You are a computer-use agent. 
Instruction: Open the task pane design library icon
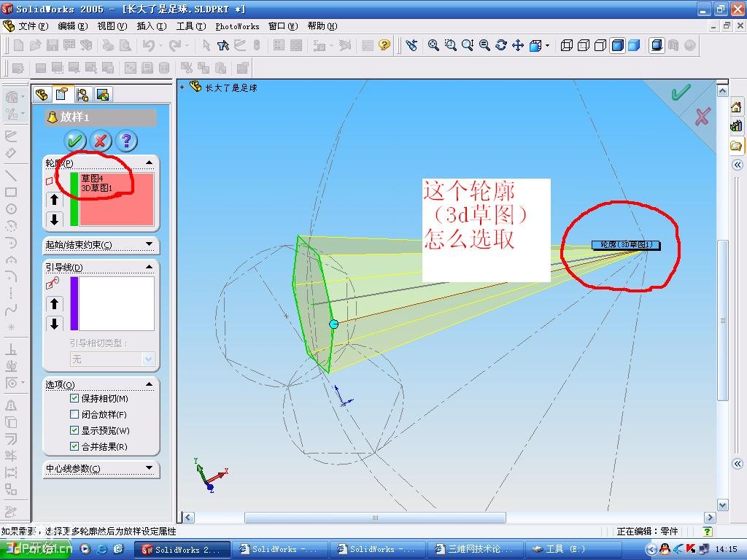(x=737, y=126)
